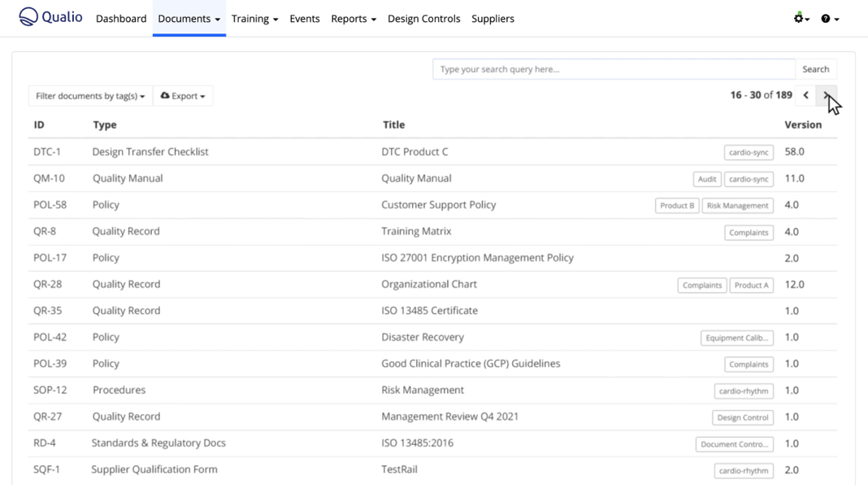
Task: Click the Qualio logo
Action: (x=50, y=17)
